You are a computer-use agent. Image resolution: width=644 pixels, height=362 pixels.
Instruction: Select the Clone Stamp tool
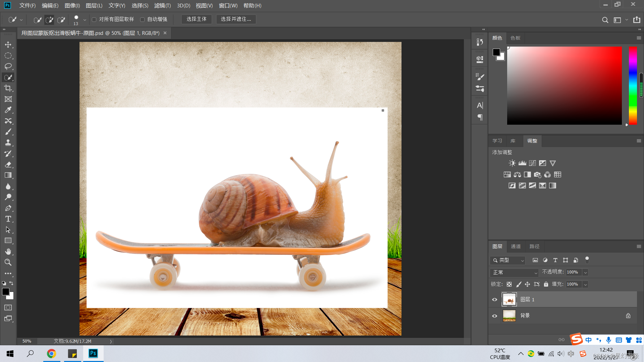8,143
